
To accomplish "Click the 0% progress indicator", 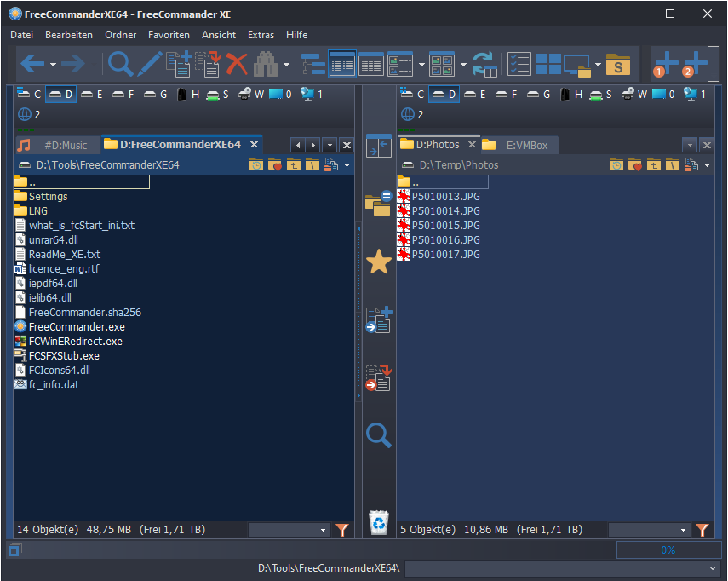I will point(668,549).
